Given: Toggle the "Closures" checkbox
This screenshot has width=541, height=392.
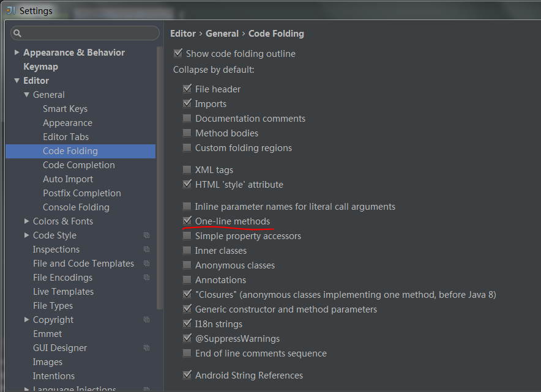Looking at the screenshot, I should (x=187, y=294).
